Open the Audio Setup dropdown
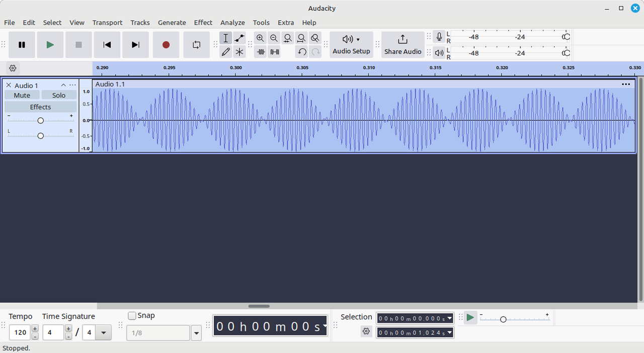 tap(351, 44)
